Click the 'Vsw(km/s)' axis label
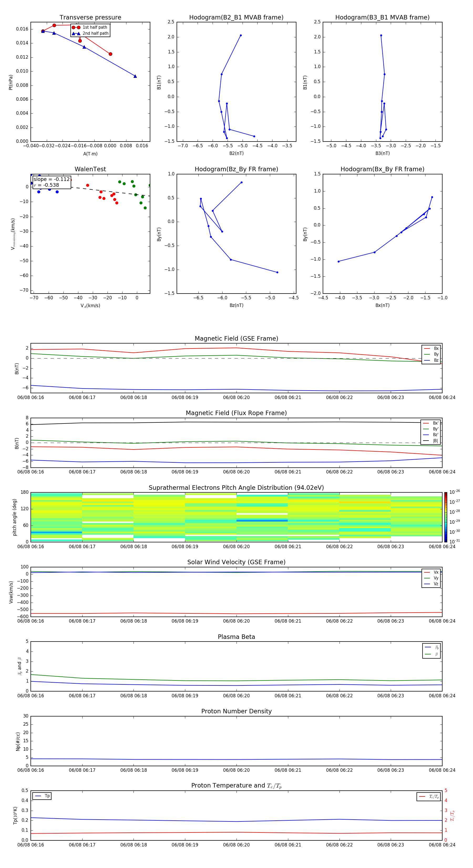This screenshot has height=868, width=473. pyautogui.click(x=11, y=592)
